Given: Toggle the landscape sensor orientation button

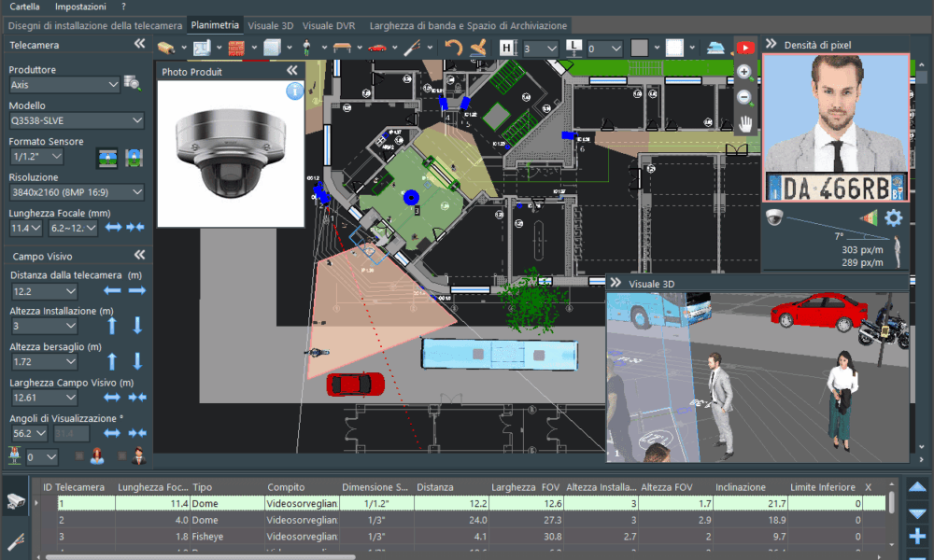Looking at the screenshot, I should [107, 158].
